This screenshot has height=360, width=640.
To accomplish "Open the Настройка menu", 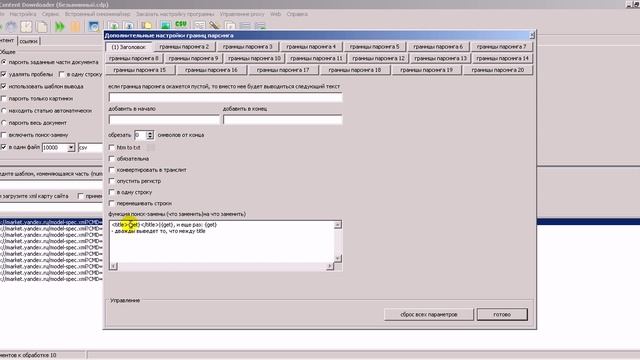I will [x=23, y=14].
